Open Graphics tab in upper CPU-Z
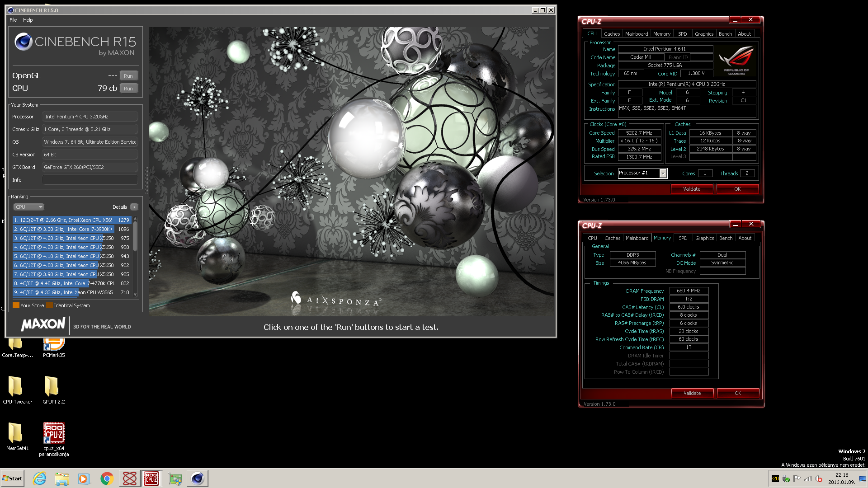The image size is (868, 488). [x=704, y=34]
